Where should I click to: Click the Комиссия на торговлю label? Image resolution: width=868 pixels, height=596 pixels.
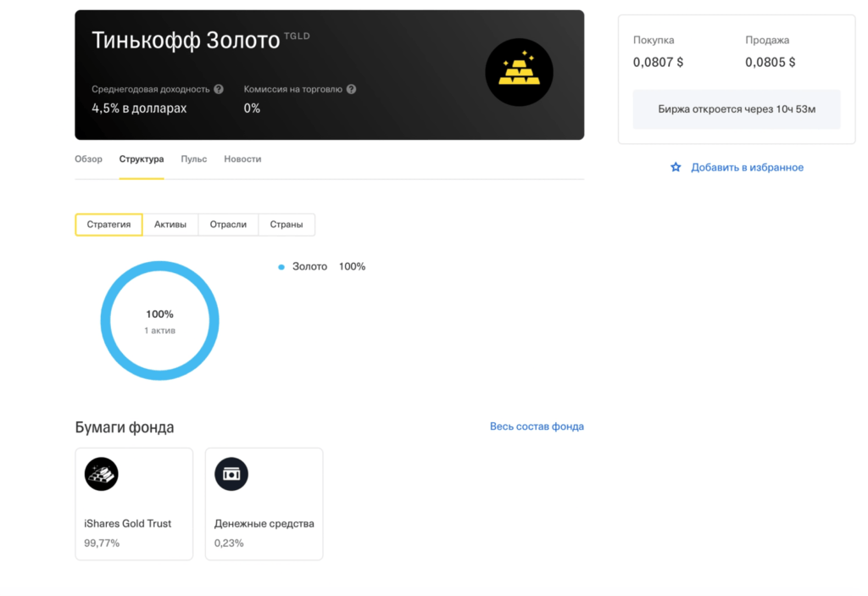click(x=292, y=89)
